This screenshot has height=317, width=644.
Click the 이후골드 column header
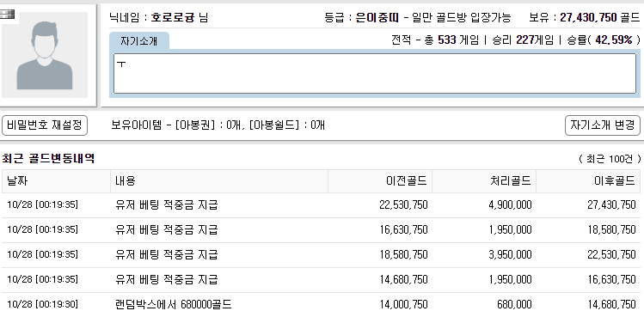pos(588,181)
